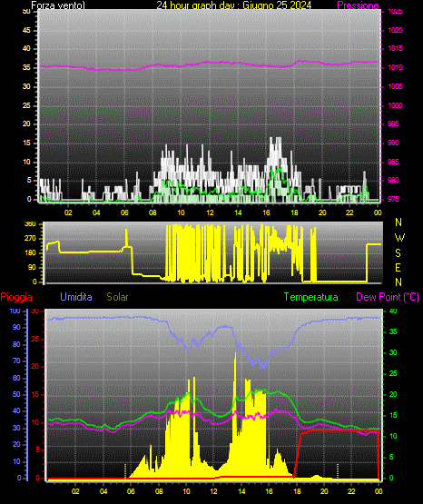Click the Solar legend label
Viewport: 423px width, 504px height.
coord(117,297)
